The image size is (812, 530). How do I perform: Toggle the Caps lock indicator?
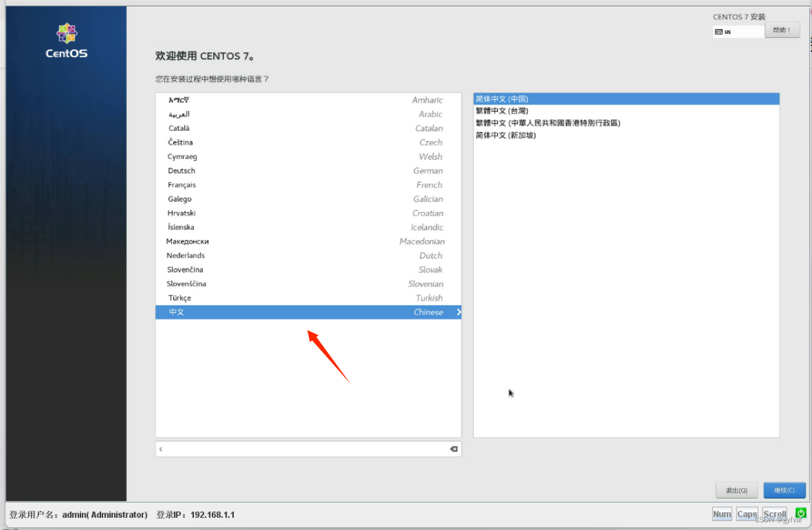pos(747,514)
